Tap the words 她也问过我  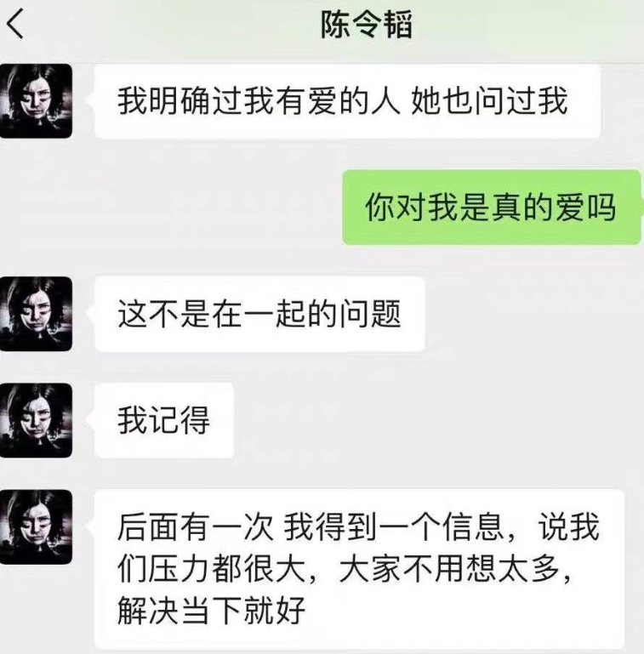pyautogui.click(x=489, y=101)
